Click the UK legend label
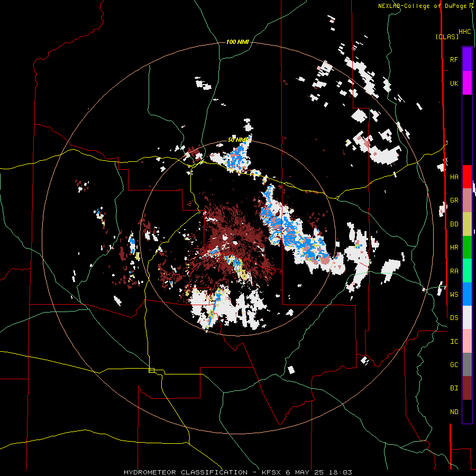The image size is (476, 476). (454, 83)
